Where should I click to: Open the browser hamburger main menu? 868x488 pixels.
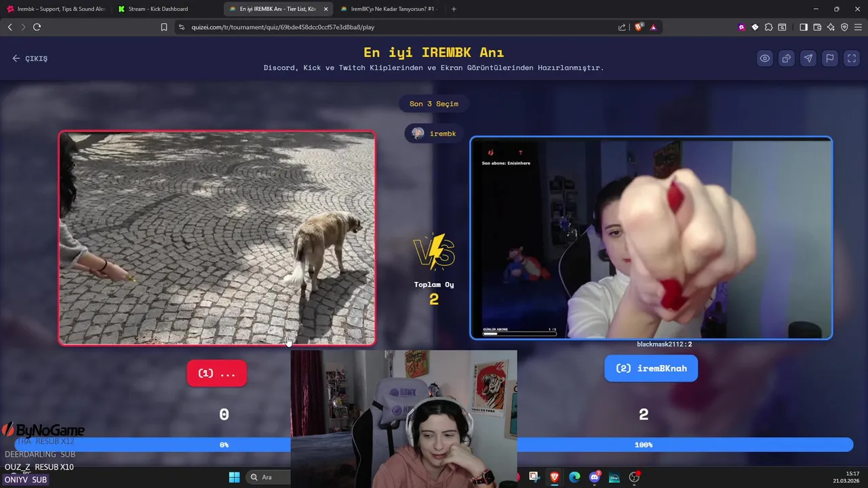[858, 27]
